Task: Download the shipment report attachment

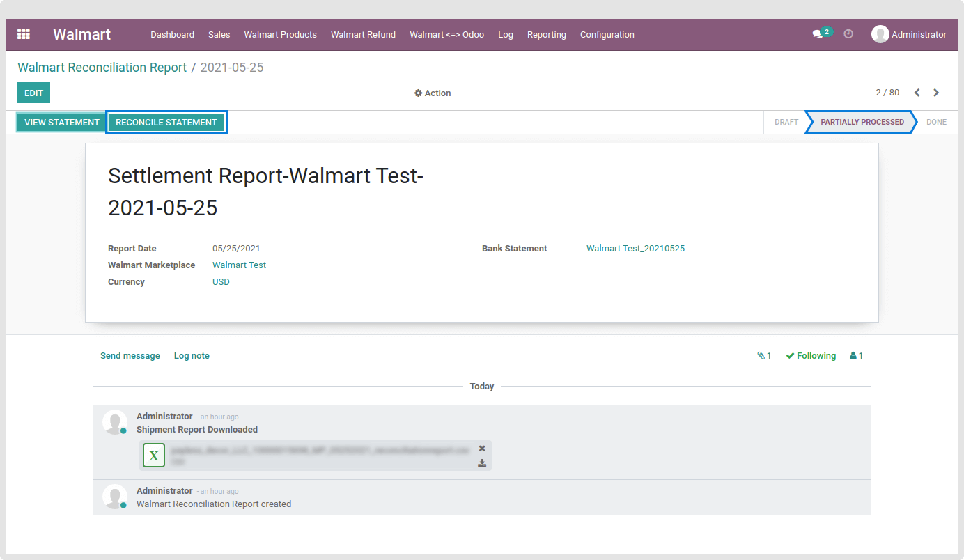Action: coord(482,463)
